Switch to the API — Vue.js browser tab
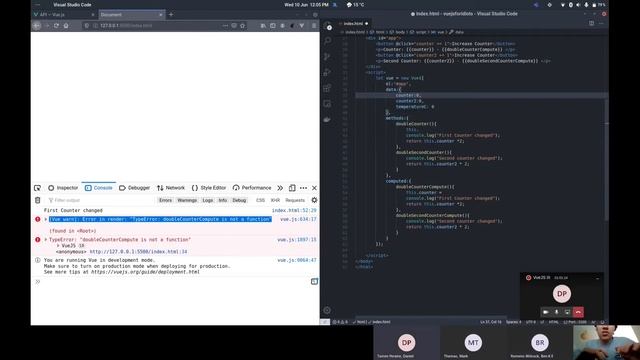This screenshot has height=360, width=640. click(64, 14)
